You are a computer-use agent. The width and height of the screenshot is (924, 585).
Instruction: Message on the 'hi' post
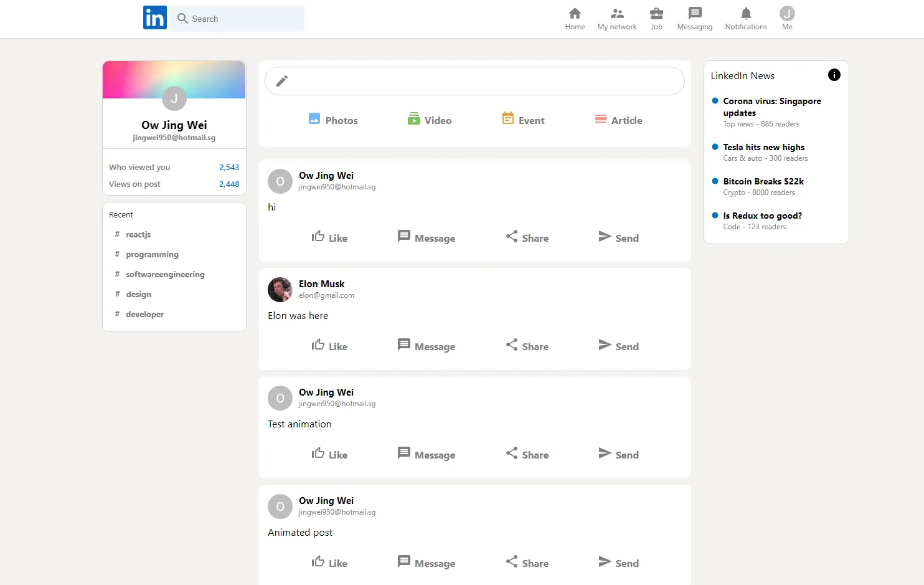pyautogui.click(x=427, y=237)
